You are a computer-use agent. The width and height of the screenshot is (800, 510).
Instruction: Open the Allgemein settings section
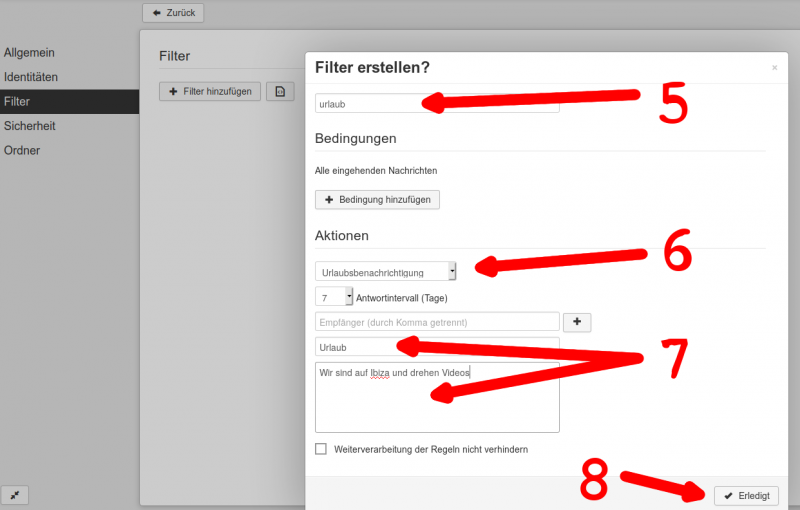click(29, 52)
